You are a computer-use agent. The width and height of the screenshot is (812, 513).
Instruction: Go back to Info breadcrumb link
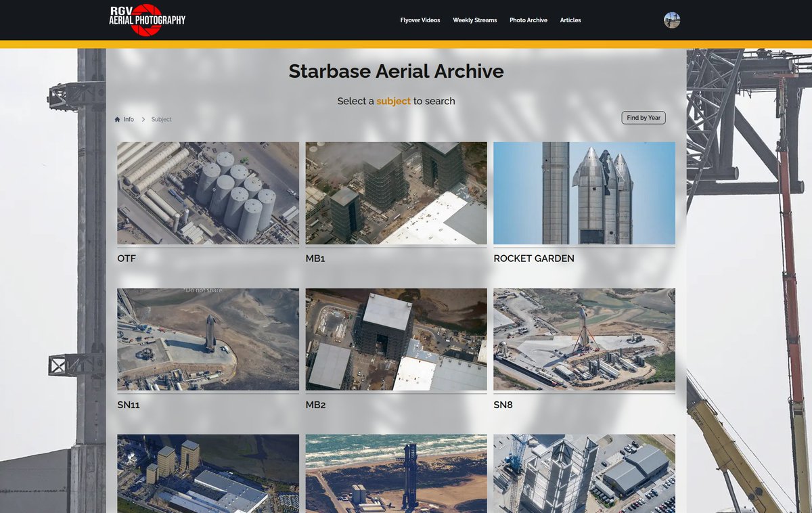click(129, 119)
